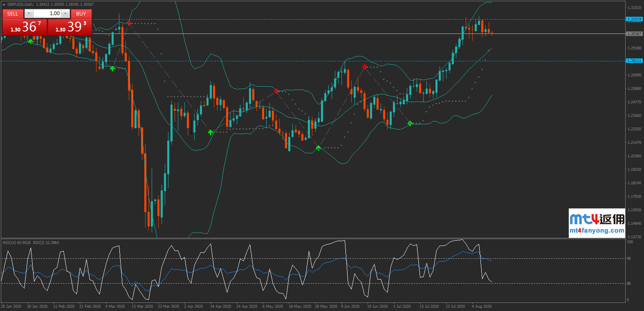Select the green up arrow in mid April 2020

tap(211, 132)
